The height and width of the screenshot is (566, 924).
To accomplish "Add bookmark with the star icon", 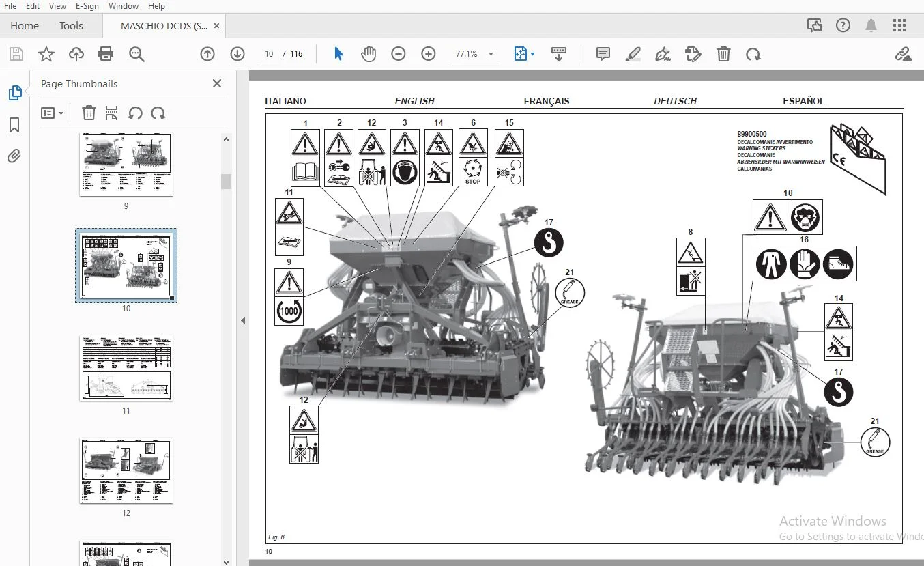I will point(46,54).
